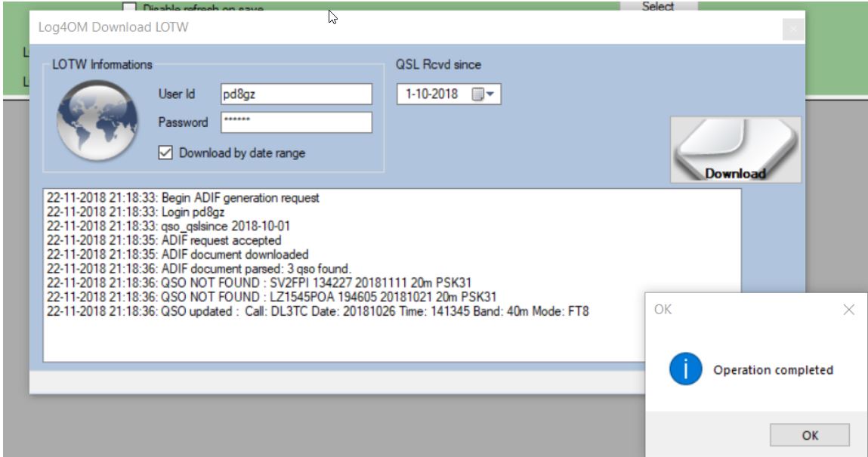Open the QSL Rcvd since calendar dropdown

[483, 94]
